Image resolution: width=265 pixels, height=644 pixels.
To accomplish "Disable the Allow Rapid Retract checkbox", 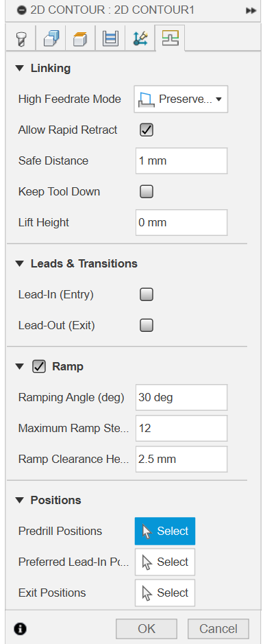I will click(147, 130).
